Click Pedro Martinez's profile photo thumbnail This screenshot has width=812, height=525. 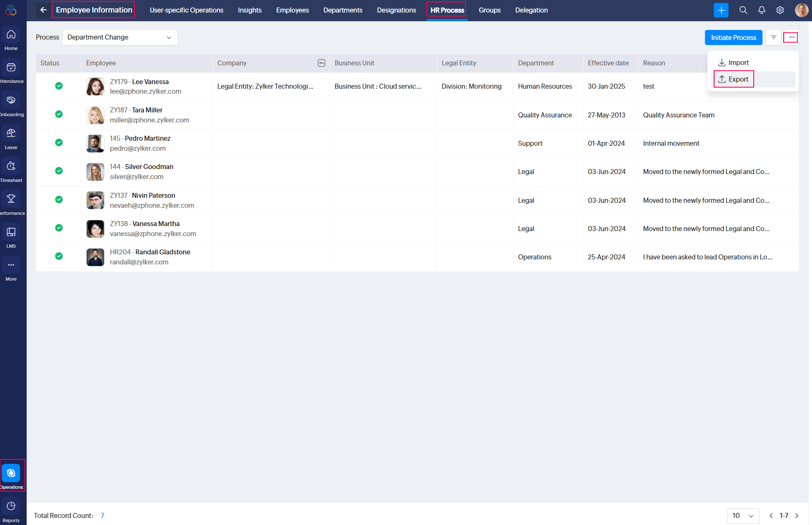[x=95, y=143]
